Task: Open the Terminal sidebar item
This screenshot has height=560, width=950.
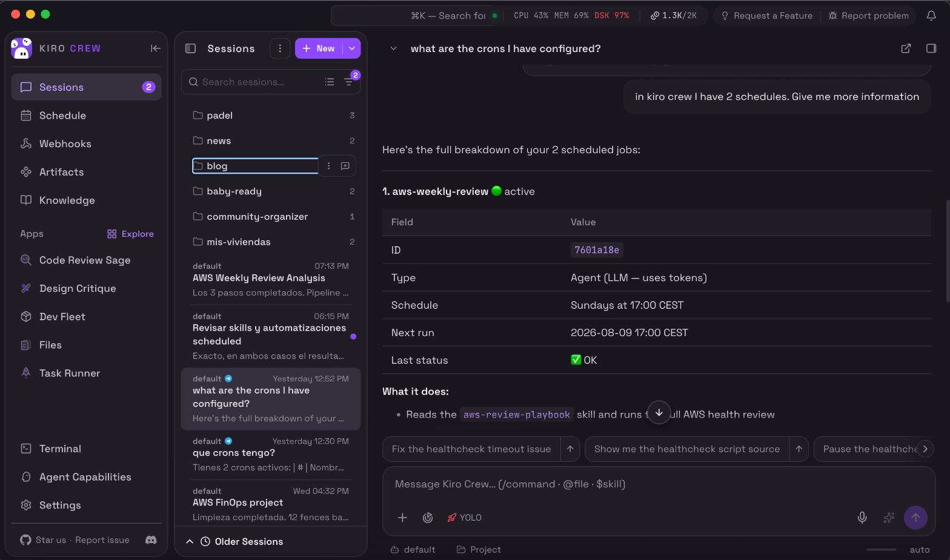Action: coord(86,449)
